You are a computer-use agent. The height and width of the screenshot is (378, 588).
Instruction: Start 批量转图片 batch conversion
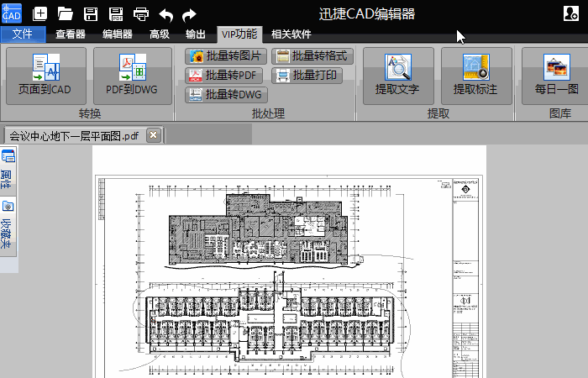click(x=225, y=56)
